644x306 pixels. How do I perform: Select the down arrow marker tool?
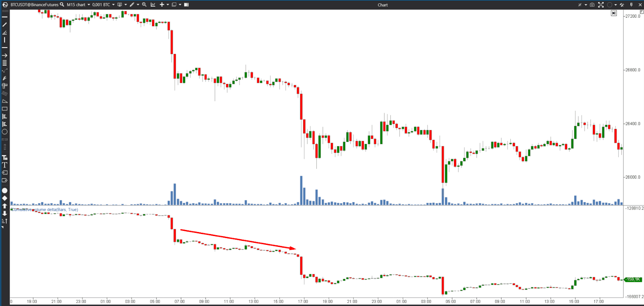(5, 213)
